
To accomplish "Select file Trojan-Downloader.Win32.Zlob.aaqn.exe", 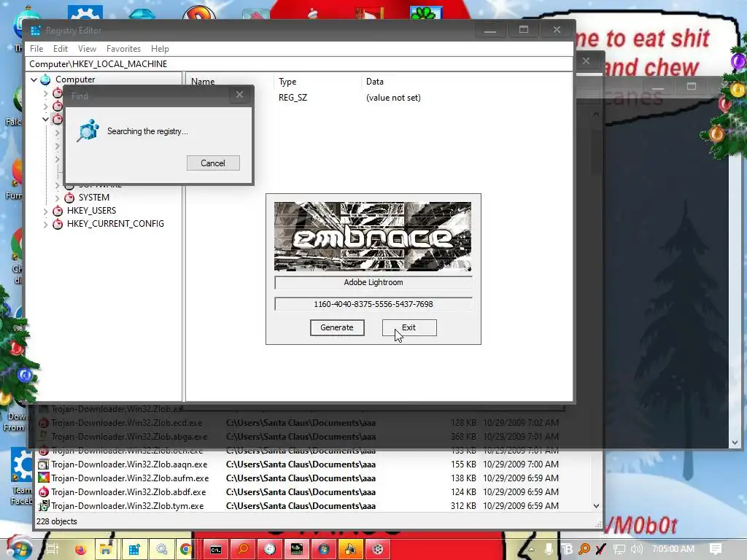I will point(129,464).
